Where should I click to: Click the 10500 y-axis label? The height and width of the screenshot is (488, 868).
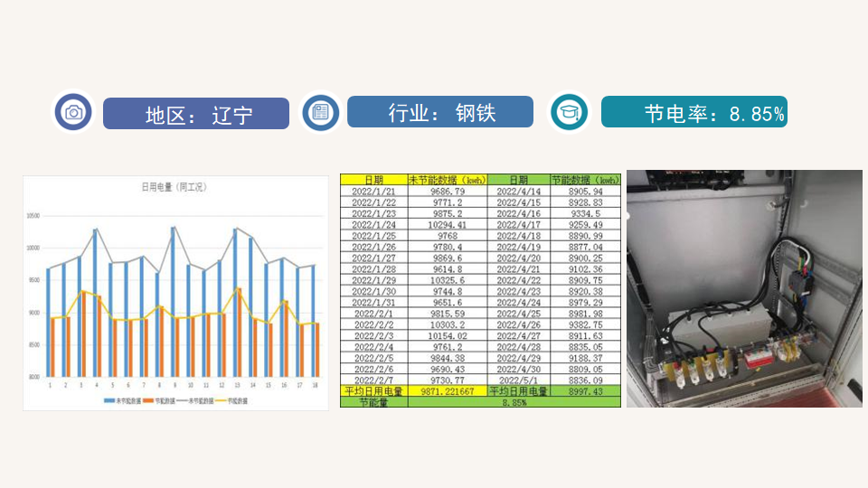click(33, 216)
